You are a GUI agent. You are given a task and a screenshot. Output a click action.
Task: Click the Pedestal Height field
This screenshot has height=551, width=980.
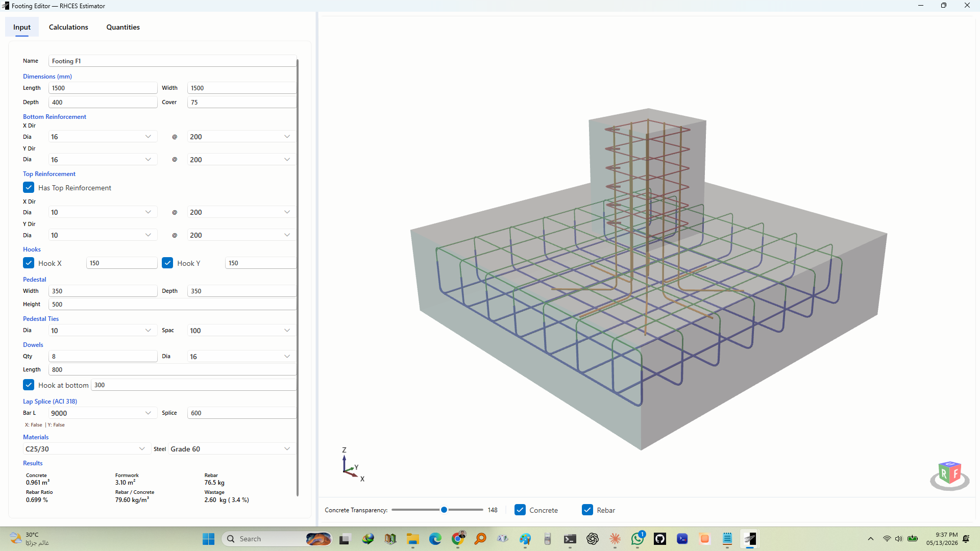[173, 305]
